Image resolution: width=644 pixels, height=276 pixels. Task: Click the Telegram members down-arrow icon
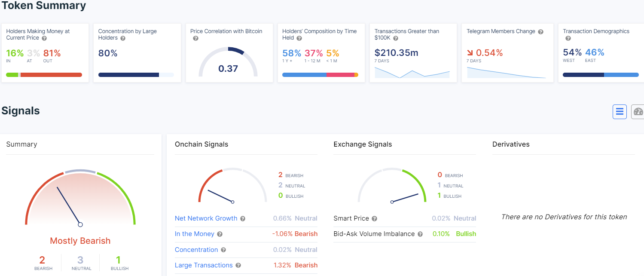(x=470, y=53)
